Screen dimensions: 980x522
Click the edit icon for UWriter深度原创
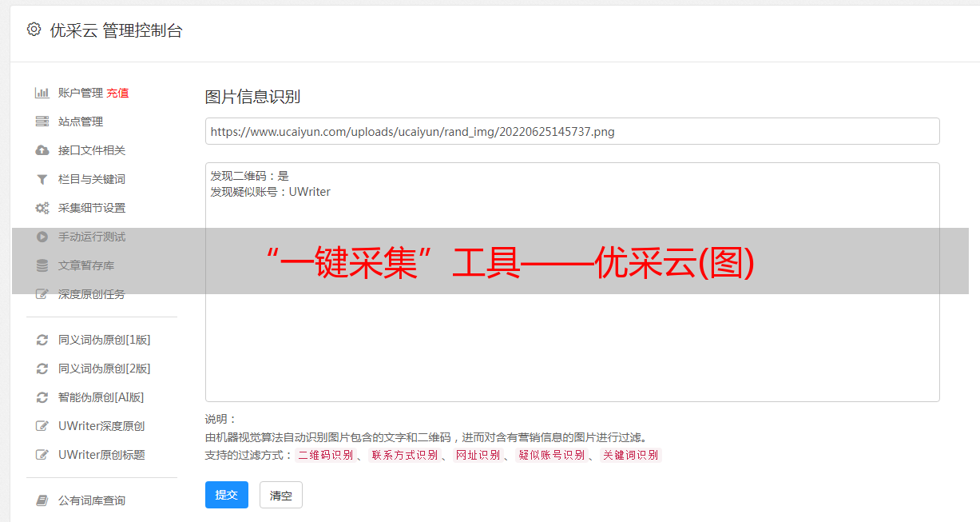[x=42, y=426]
